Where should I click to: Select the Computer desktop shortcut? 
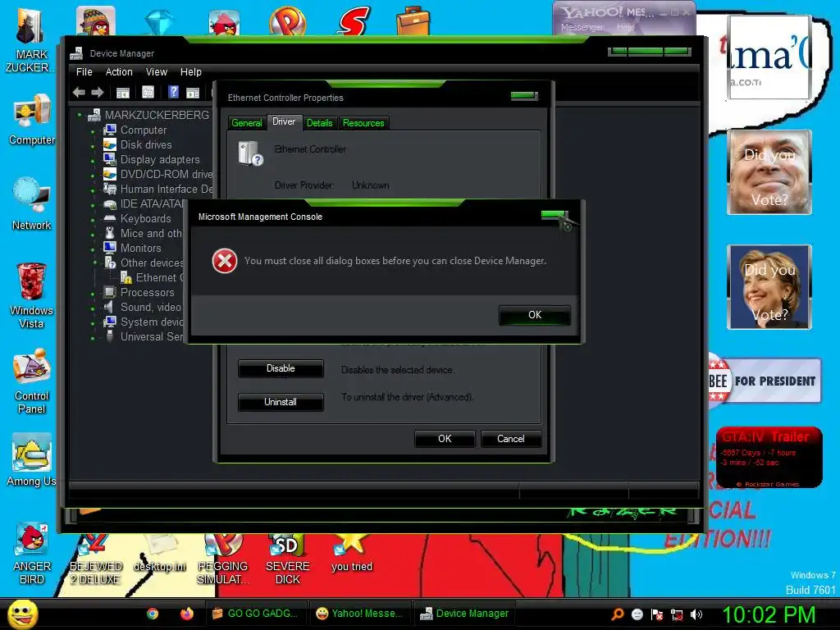32,120
